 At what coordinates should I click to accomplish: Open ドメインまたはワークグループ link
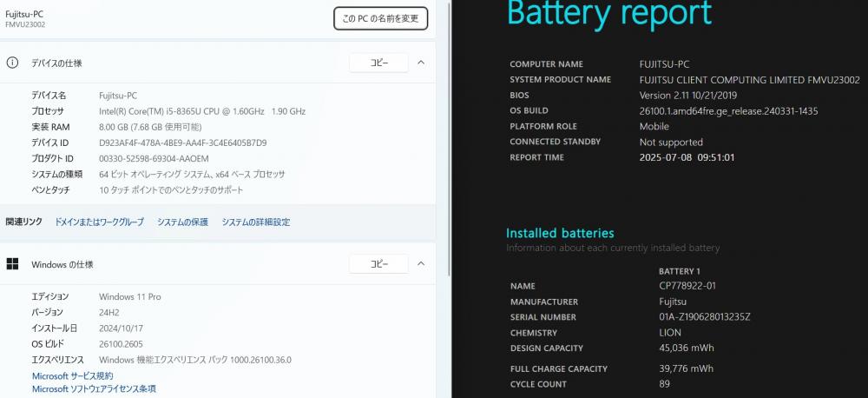[99, 222]
